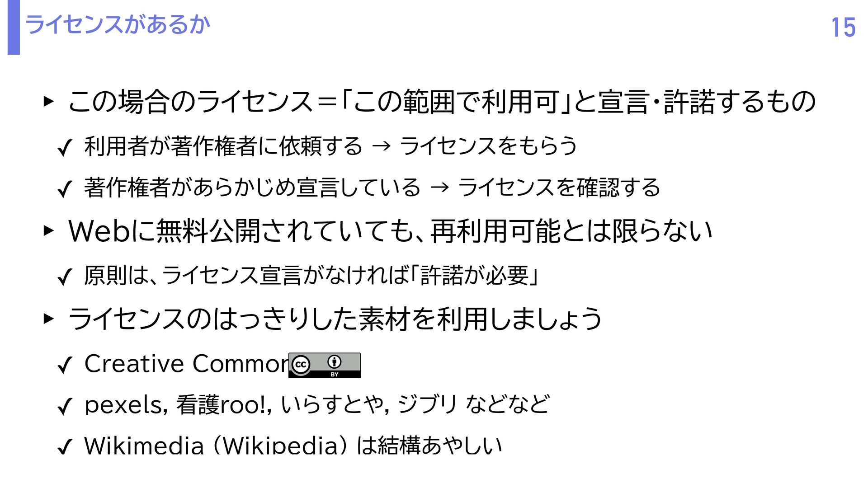Click the checkmark before pexels, 看護roo!
The image size is (868, 488).
click(x=65, y=407)
